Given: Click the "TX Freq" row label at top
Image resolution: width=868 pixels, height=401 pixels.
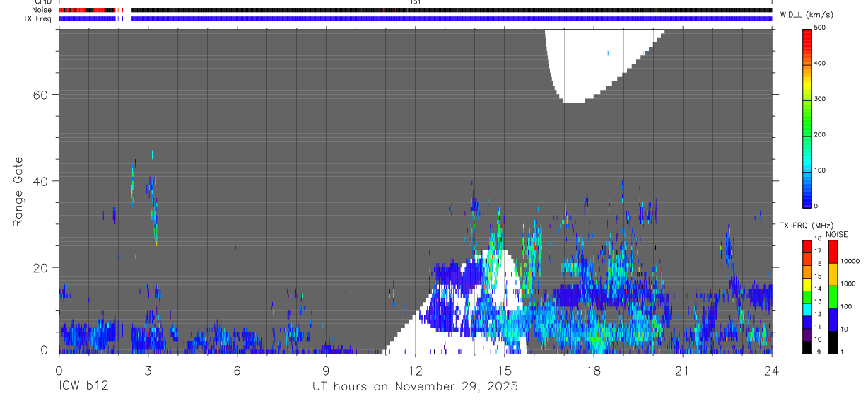Looking at the screenshot, I should pyautogui.click(x=38, y=18).
